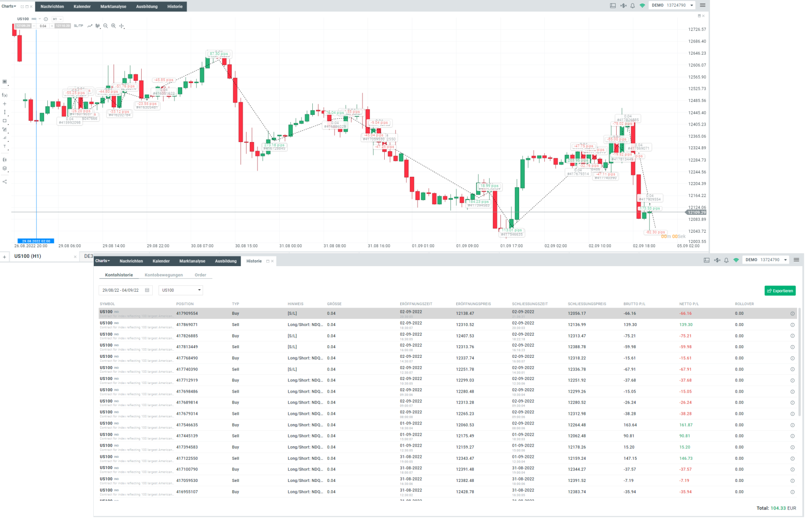
Task: Open the US100 symbol filter dropdown in history
Action: (181, 290)
